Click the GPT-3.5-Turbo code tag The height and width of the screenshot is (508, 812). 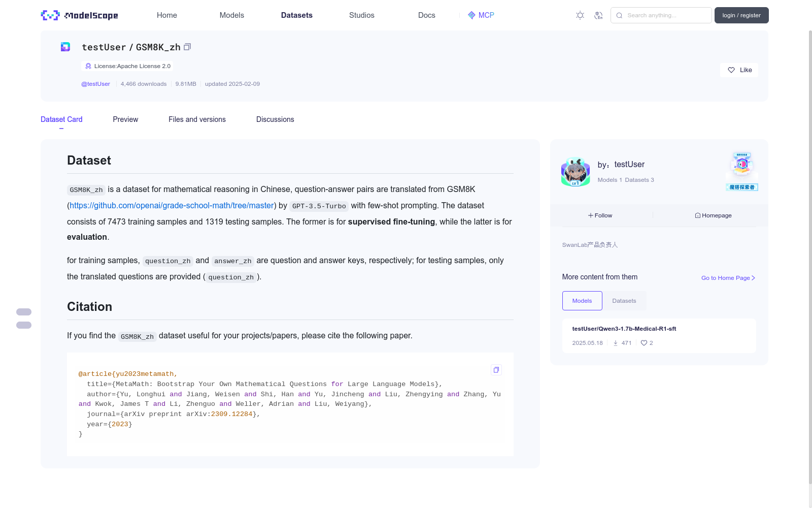(x=319, y=206)
